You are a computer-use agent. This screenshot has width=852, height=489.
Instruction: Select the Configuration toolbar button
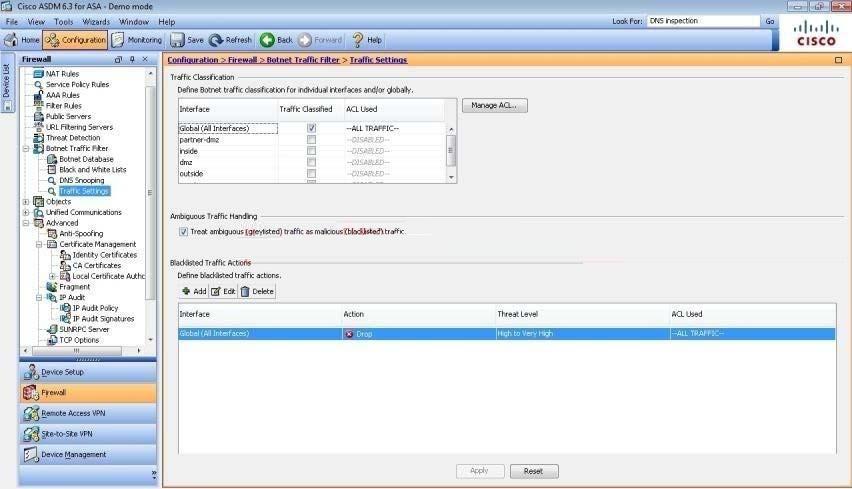coord(75,40)
